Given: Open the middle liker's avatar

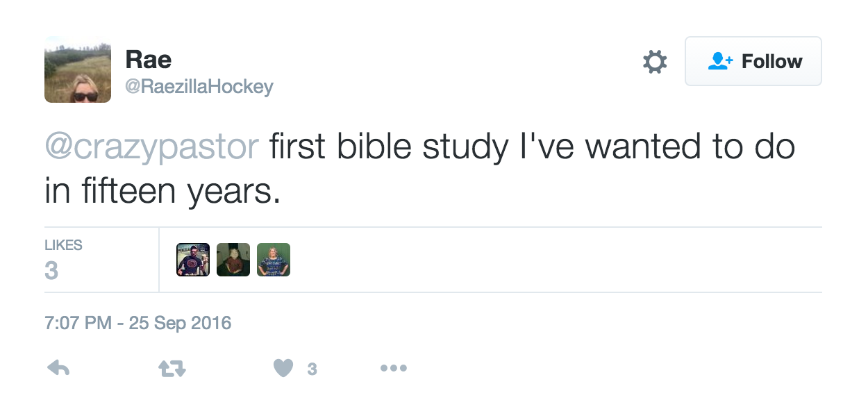Looking at the screenshot, I should 233,260.
